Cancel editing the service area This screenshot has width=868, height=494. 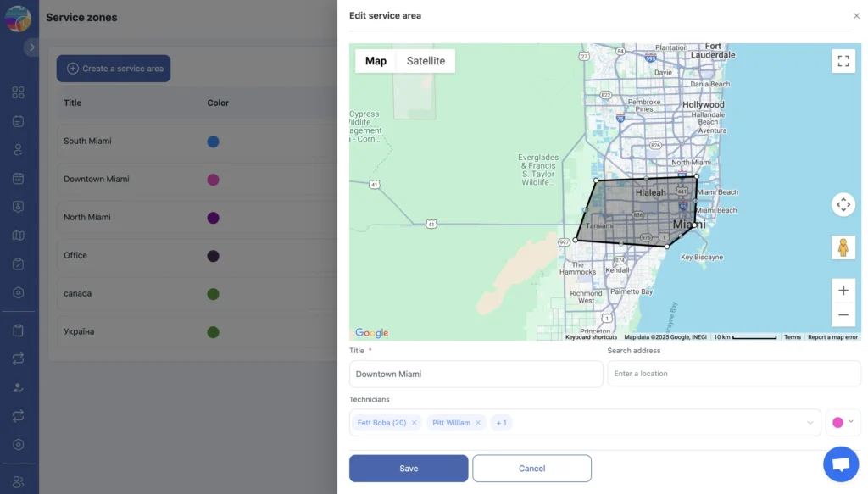(x=531, y=469)
